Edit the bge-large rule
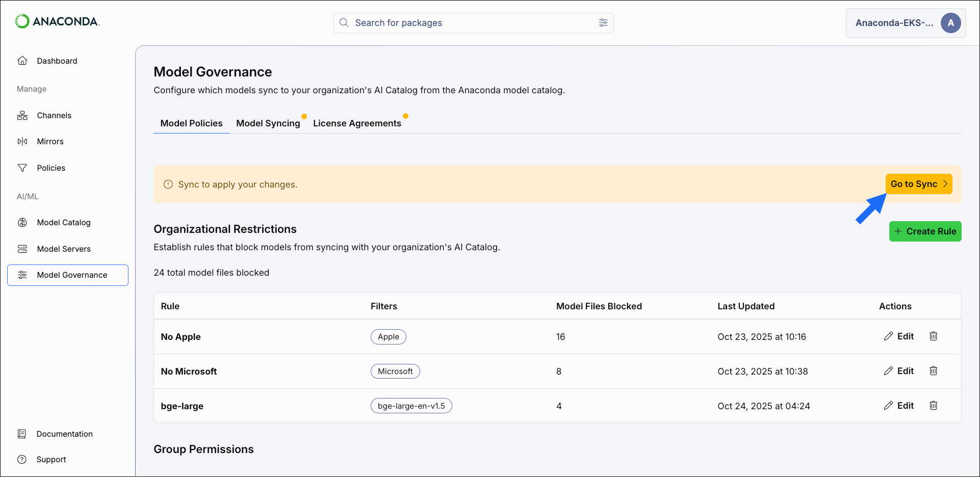This screenshot has width=980, height=477. pyautogui.click(x=899, y=406)
